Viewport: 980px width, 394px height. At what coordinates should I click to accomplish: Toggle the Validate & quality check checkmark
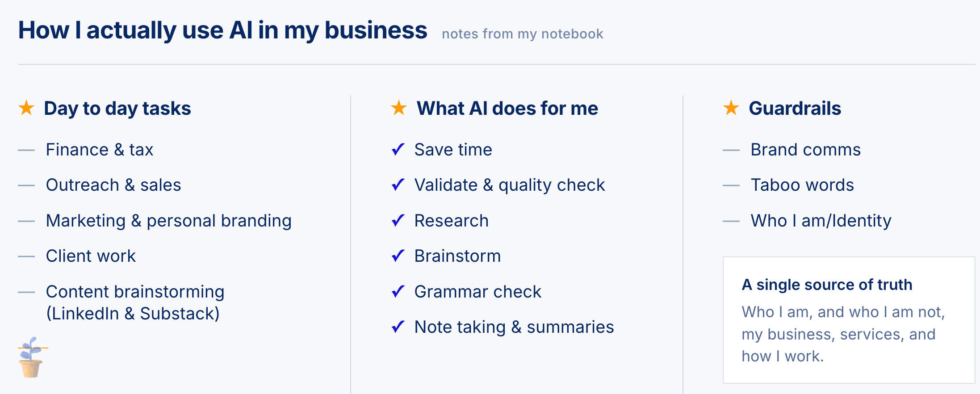coord(398,184)
